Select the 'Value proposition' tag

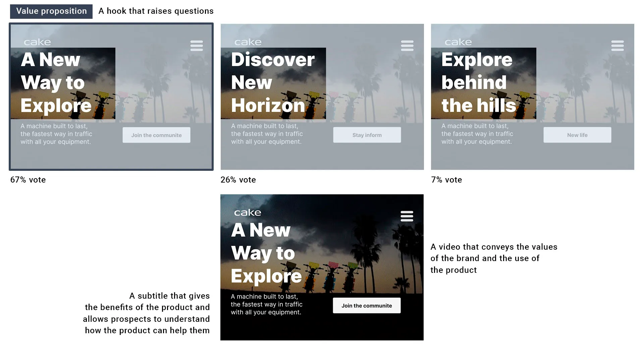click(x=51, y=11)
